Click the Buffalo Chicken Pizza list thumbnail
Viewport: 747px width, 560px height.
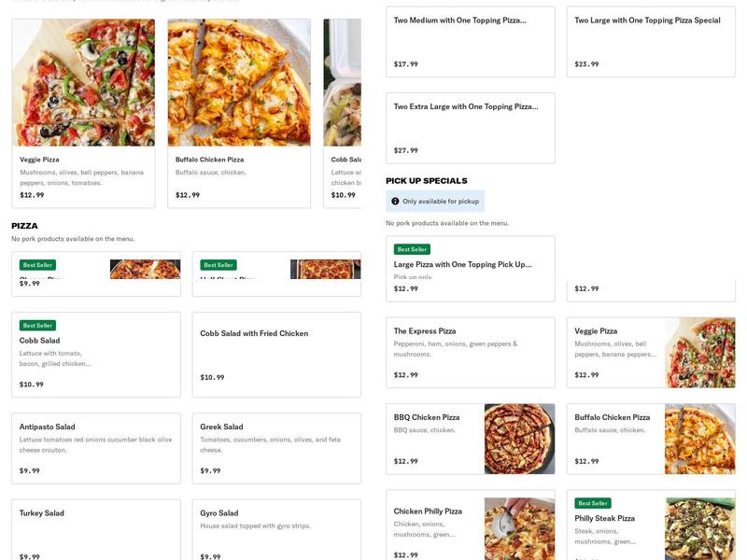coord(699,439)
